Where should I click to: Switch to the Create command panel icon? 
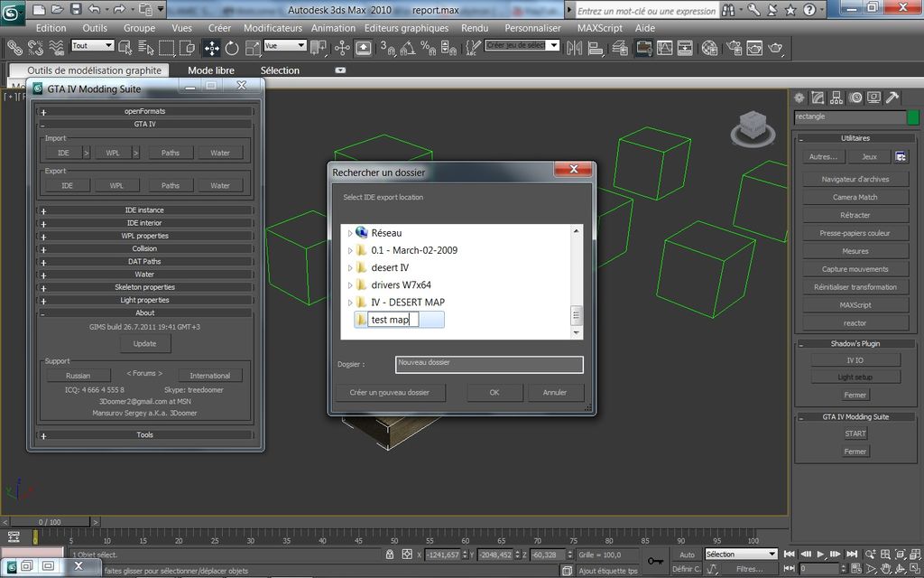[799, 98]
